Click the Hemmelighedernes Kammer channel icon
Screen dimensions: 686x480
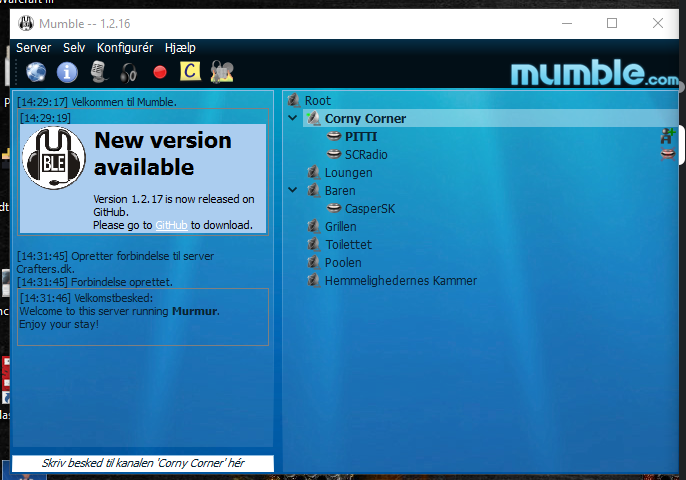coord(314,280)
